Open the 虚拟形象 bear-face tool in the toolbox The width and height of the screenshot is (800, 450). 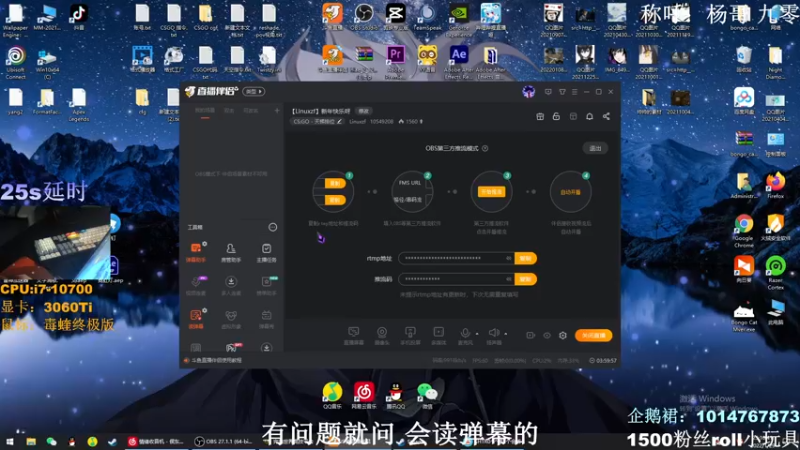point(231,319)
